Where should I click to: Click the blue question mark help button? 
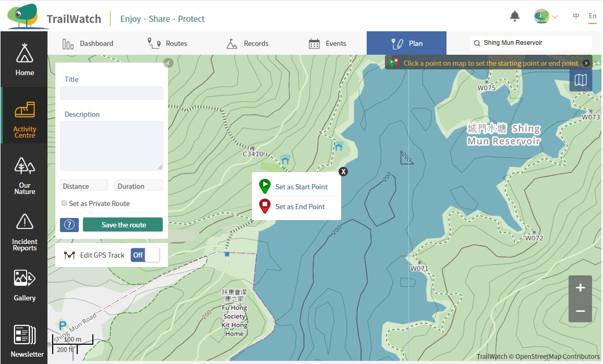coord(69,225)
